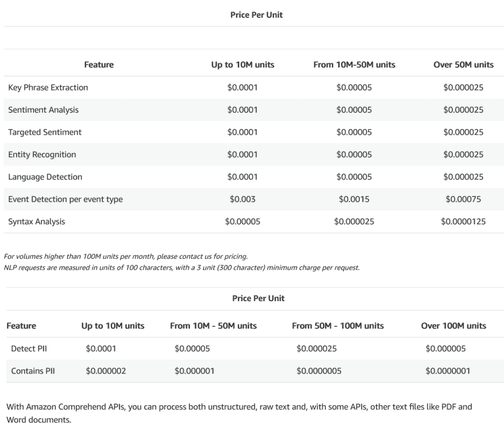The image size is (504, 431).
Task: Click the top Price Per Unit heading
Action: 256,15
